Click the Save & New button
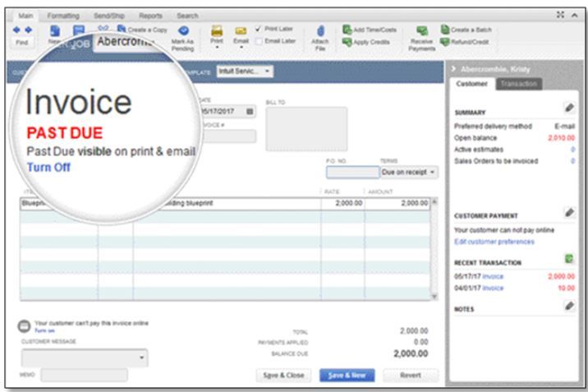Viewport: 588px width, 392px height. [x=347, y=375]
